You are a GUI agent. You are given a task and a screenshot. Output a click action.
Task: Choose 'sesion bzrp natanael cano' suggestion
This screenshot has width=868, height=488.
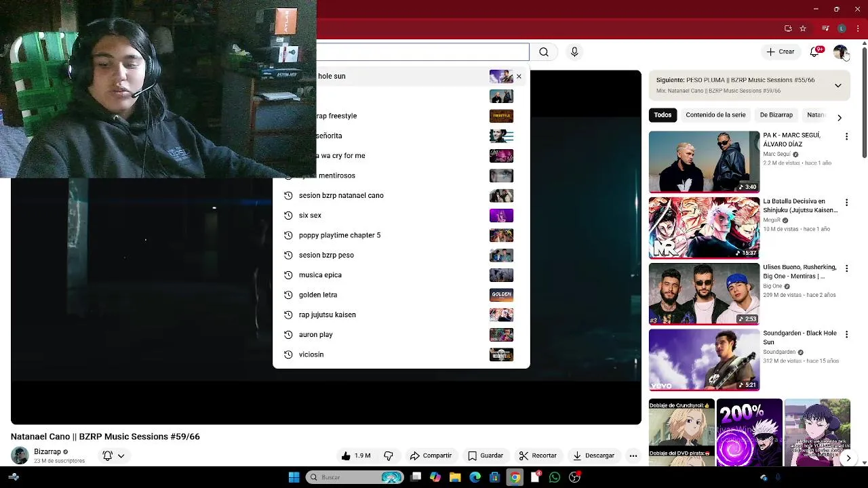coord(401,196)
